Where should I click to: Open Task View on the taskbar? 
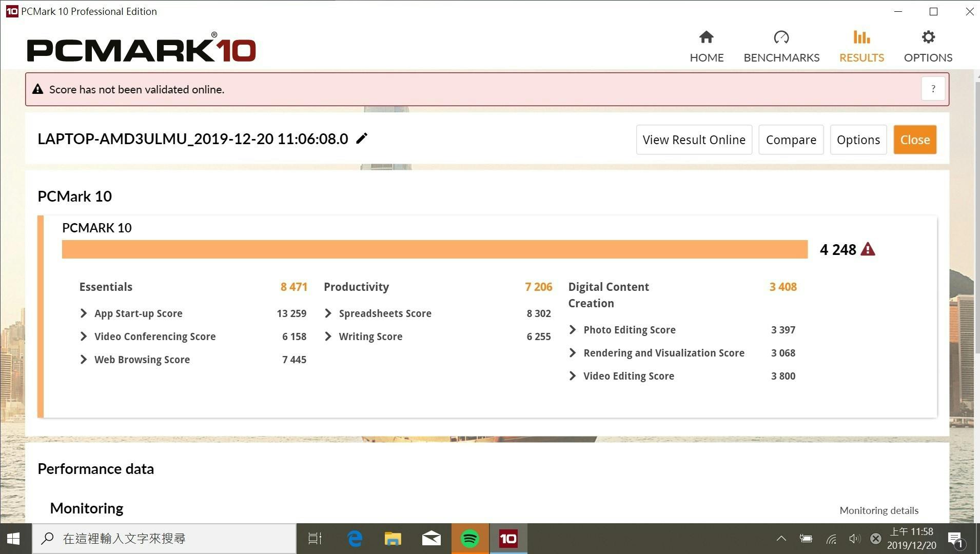[x=315, y=539]
